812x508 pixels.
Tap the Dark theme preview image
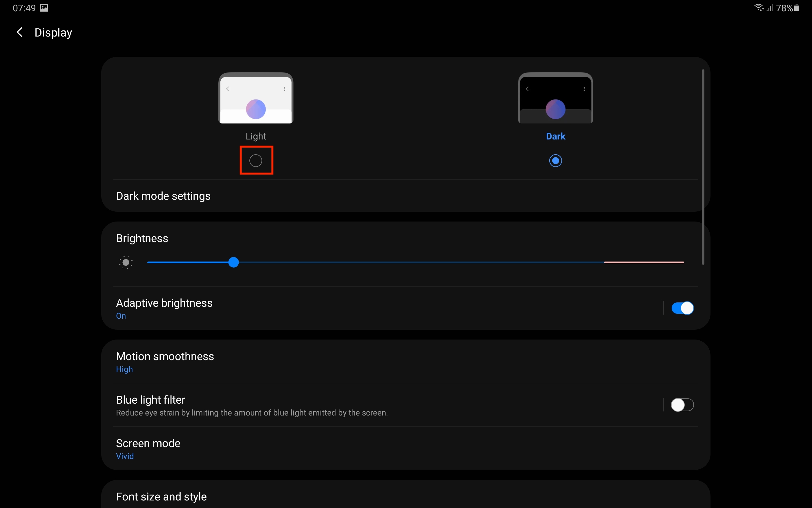pos(555,98)
